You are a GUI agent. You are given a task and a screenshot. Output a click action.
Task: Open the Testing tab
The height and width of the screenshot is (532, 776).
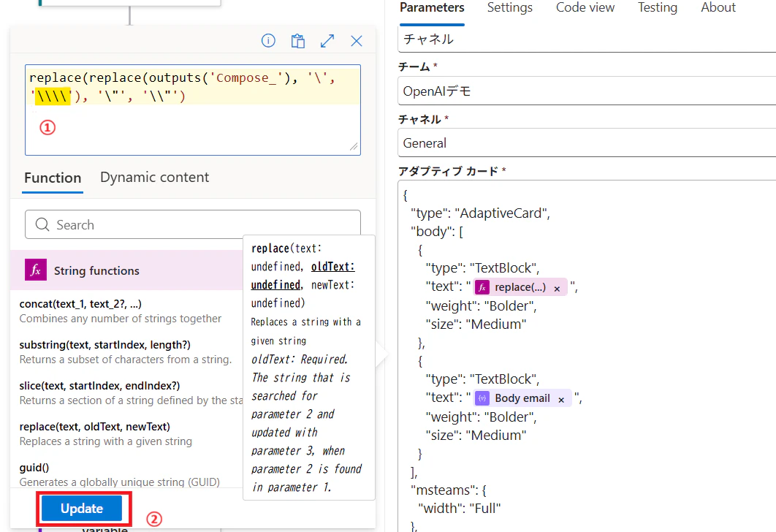pos(657,8)
